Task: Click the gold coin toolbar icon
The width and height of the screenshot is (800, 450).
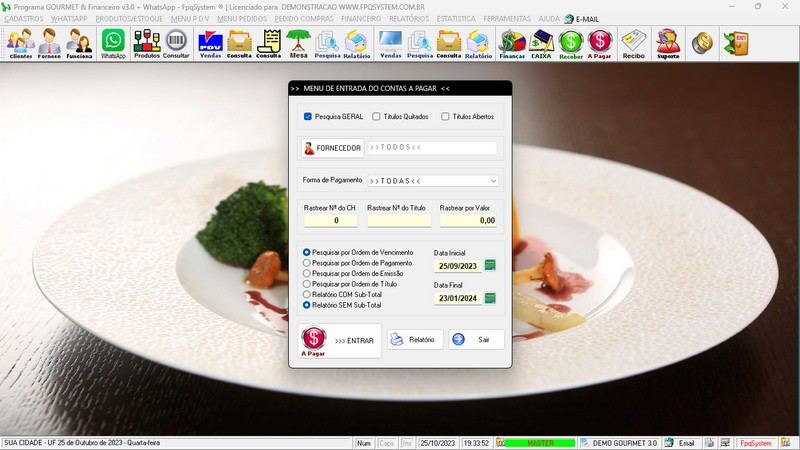Action: 702,43
